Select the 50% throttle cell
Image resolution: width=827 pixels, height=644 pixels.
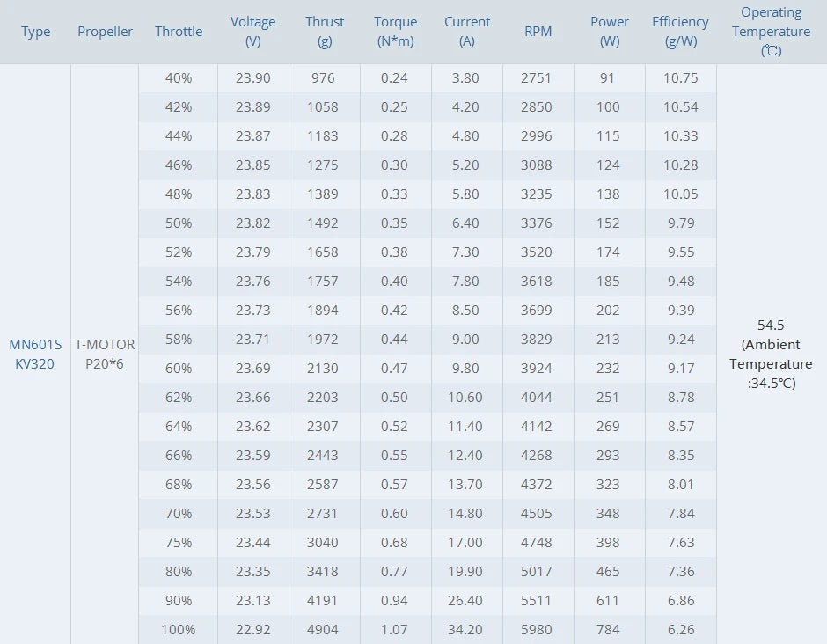pos(179,223)
